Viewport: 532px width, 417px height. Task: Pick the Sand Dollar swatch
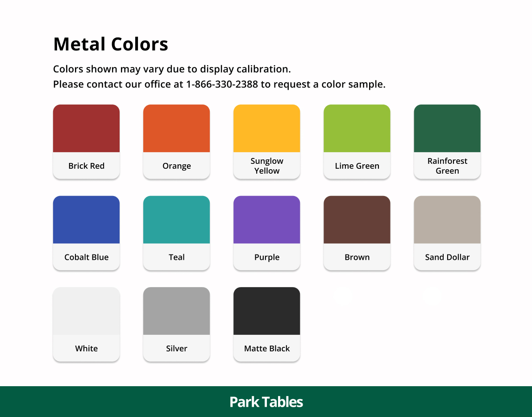point(447,220)
